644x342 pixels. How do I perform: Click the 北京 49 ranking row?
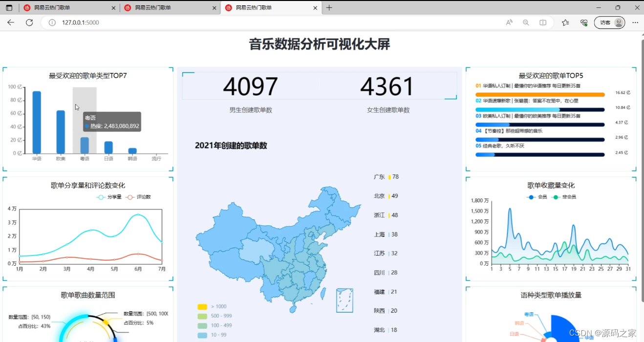[386, 196]
